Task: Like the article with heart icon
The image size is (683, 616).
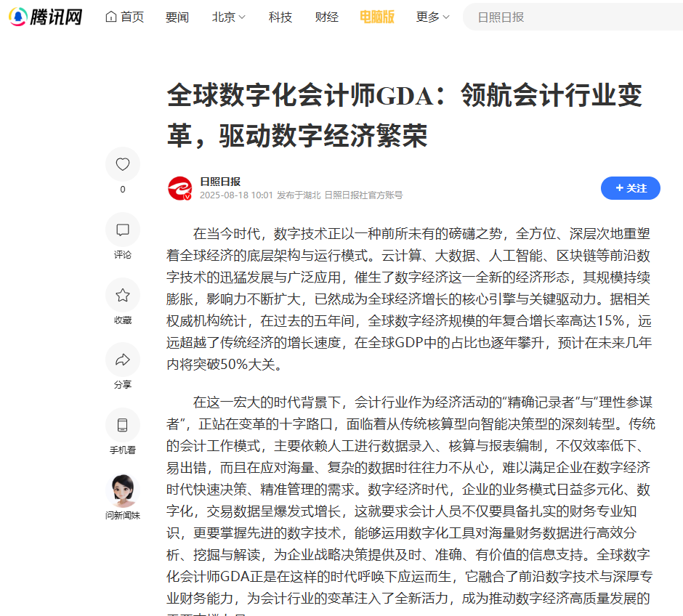Action: (123, 165)
